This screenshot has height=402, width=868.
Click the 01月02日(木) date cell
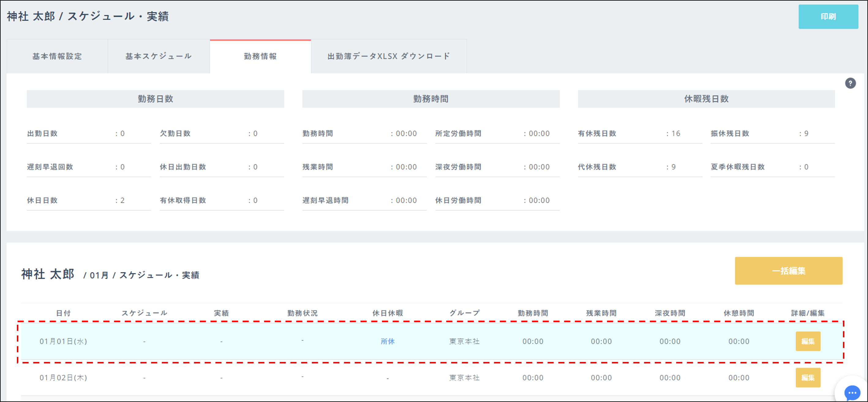[x=63, y=378]
